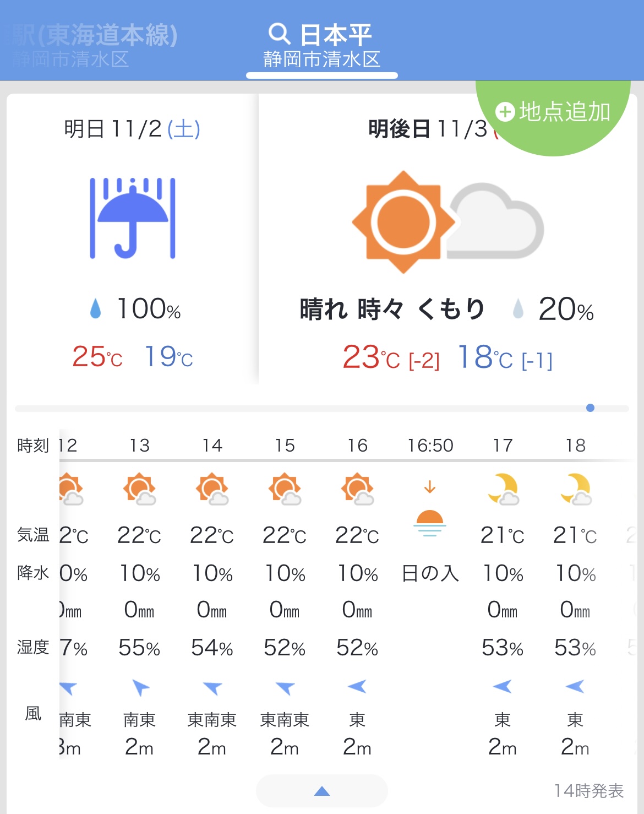This screenshot has width=644, height=814.
Task: Switch to the 東海道本線 station tab
Action: pos(94,45)
